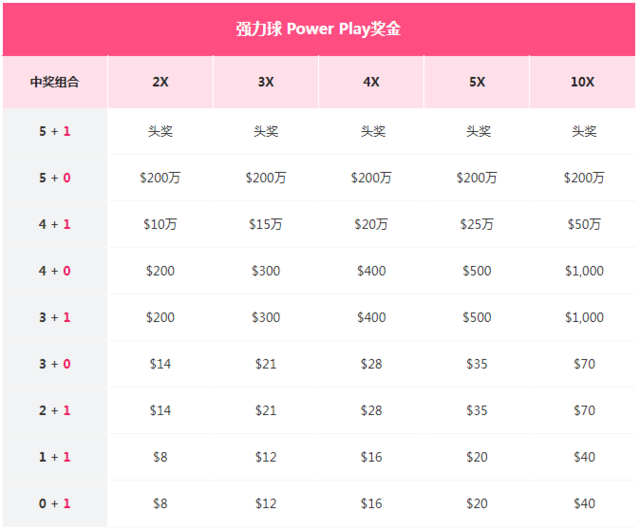Choose $16 in the 1 + 1 row
640x530 pixels.
click(x=371, y=457)
